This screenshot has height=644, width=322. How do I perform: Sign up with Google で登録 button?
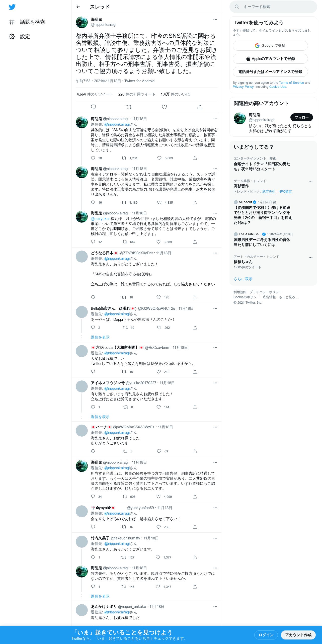coord(270,46)
